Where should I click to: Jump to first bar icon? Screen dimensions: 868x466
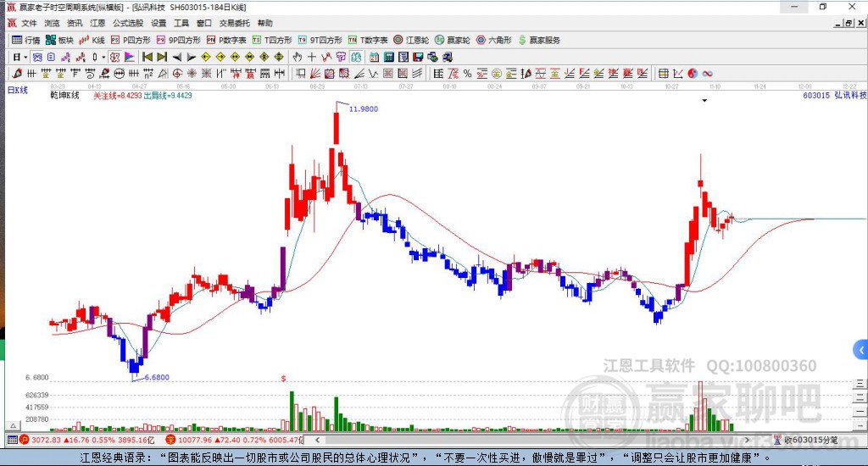point(147,57)
